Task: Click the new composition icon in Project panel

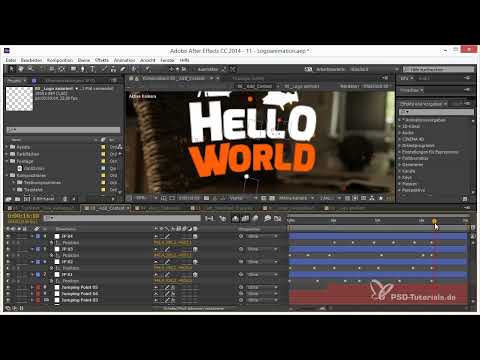Action: [27, 199]
